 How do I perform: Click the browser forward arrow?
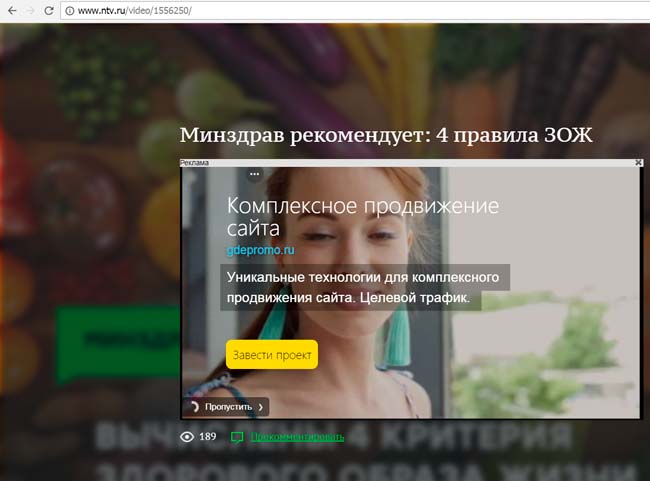(30, 10)
